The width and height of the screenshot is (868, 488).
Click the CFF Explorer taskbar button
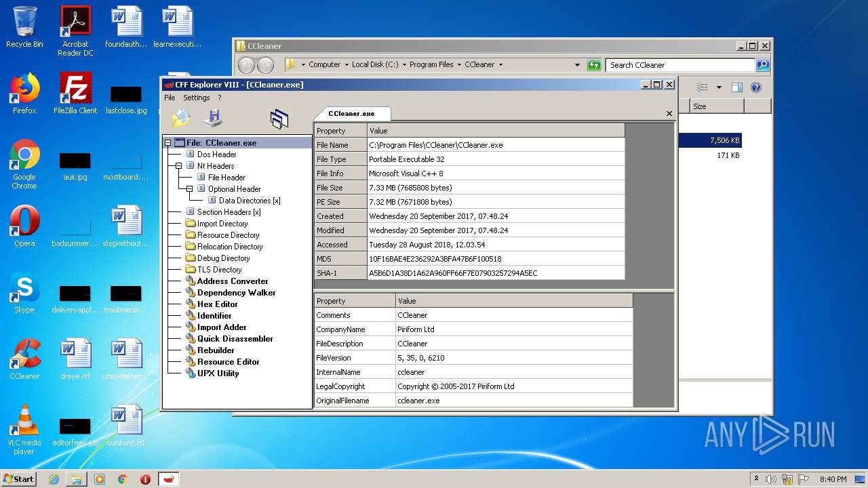tap(169, 479)
